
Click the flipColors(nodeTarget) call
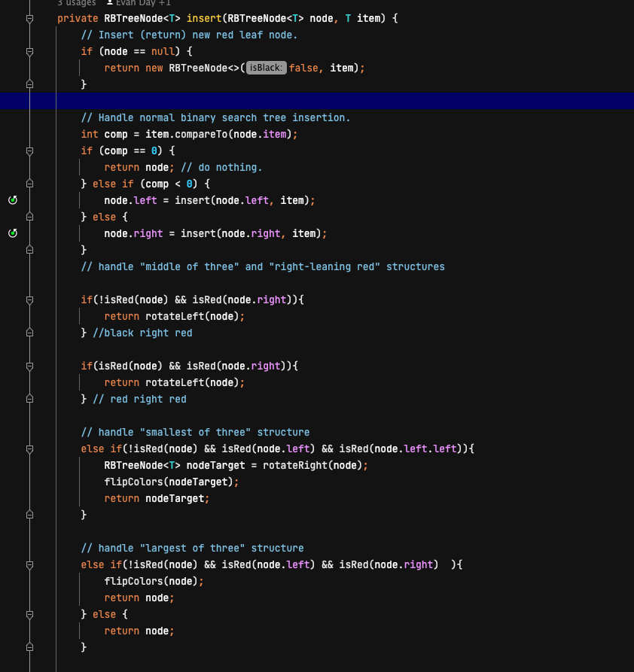coord(133,482)
